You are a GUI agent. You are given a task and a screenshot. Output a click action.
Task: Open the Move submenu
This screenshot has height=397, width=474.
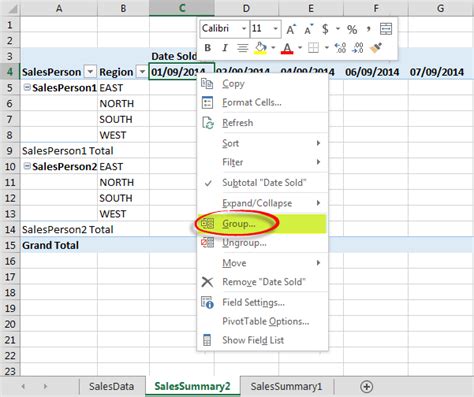262,263
